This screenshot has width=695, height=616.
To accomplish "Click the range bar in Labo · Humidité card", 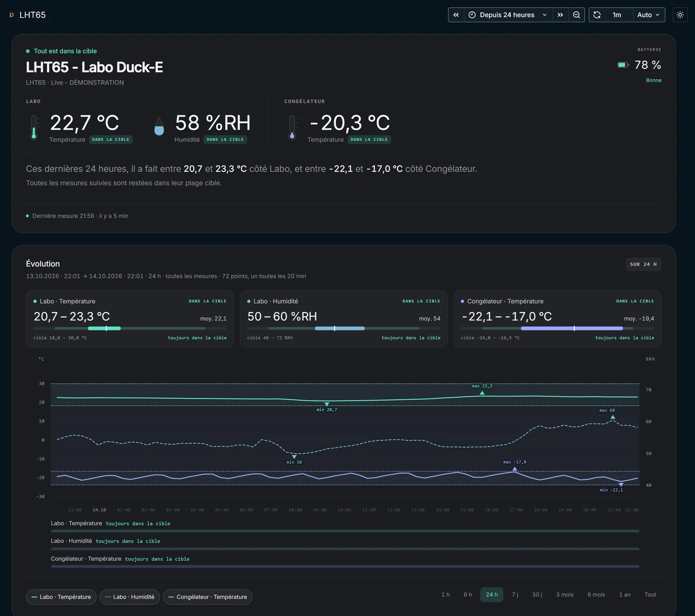I will [x=344, y=328].
